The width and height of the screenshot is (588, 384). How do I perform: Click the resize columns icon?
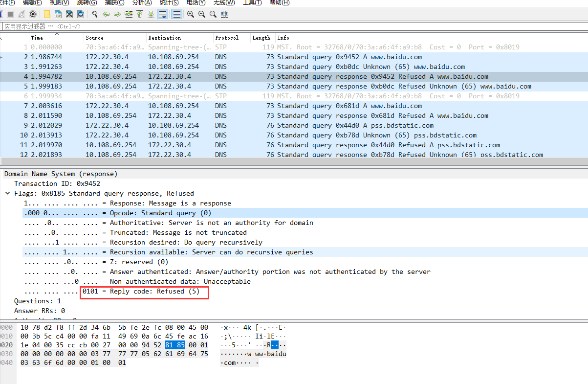click(x=224, y=14)
